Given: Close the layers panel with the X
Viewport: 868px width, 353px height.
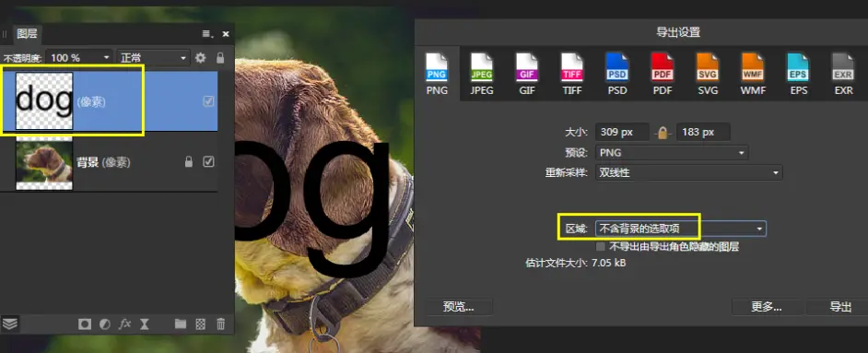Looking at the screenshot, I should click(226, 34).
